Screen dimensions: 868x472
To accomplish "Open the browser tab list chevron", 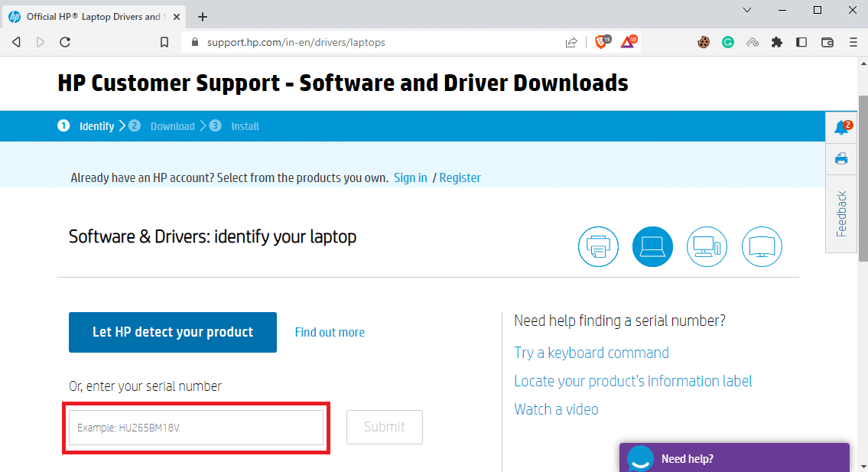I will tap(747, 10).
